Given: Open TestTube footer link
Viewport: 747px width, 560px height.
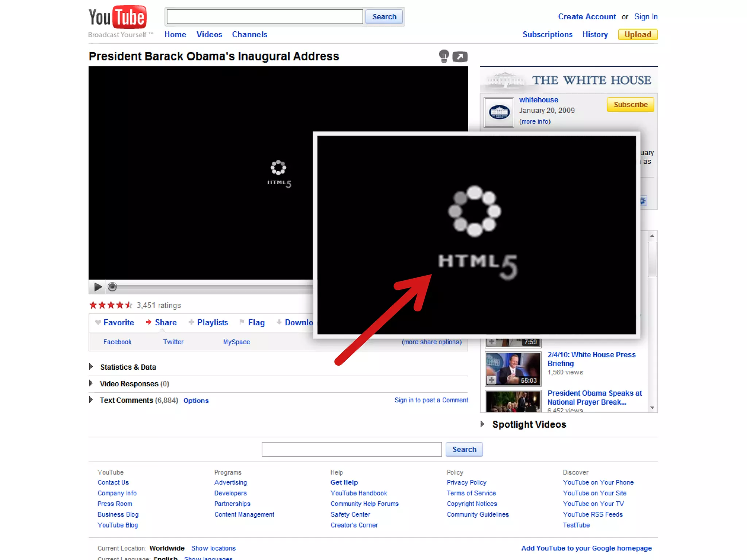Looking at the screenshot, I should (576, 525).
